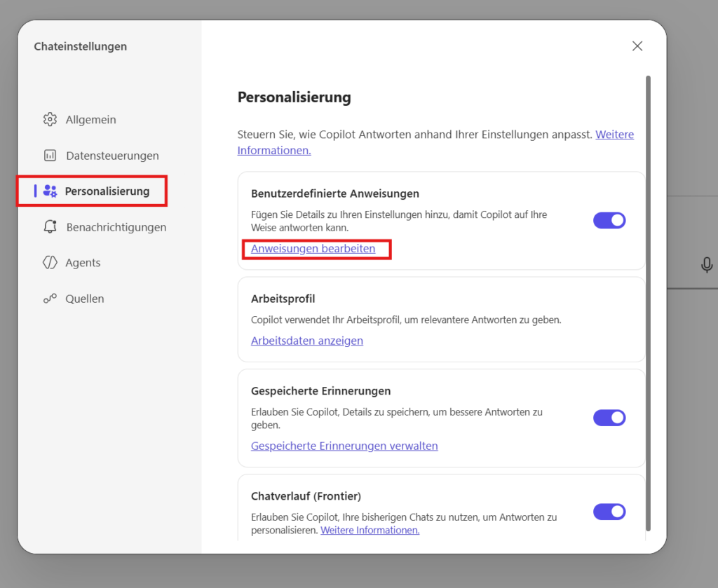Image resolution: width=718 pixels, height=588 pixels.
Task: Click the 'Fügen Sie Details zu Ihren Einstellungen' description
Action: [399, 221]
